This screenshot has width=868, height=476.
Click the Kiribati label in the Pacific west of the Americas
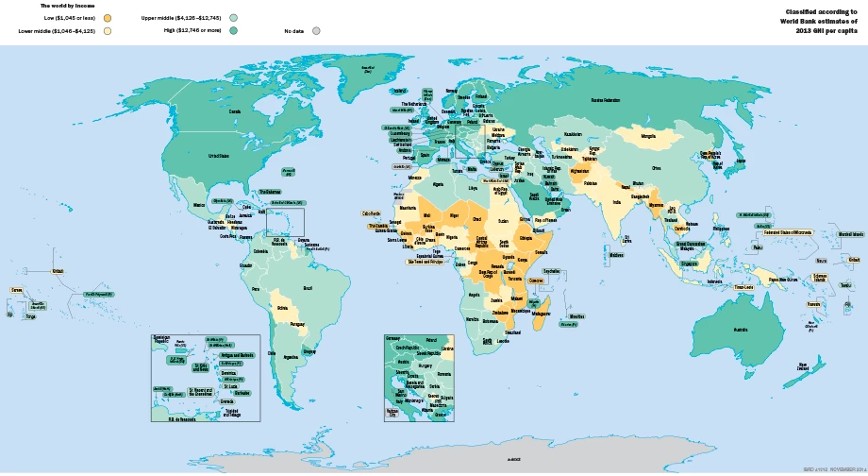click(x=58, y=271)
